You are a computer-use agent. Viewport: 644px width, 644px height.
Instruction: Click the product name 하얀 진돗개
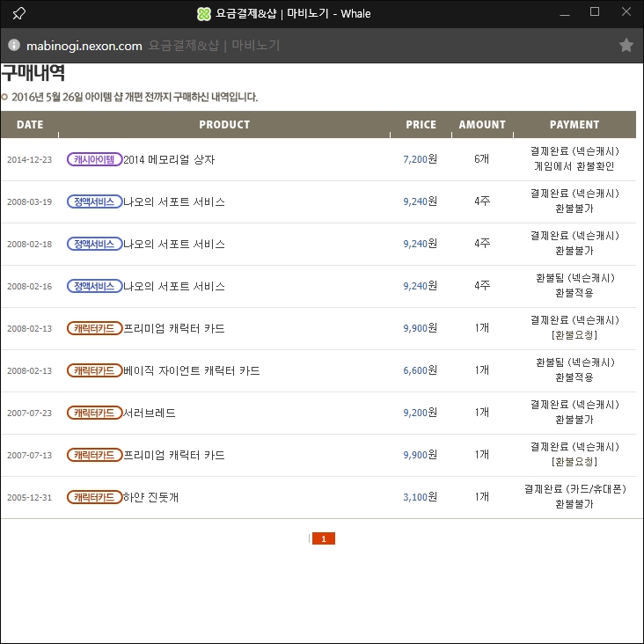tap(150, 497)
